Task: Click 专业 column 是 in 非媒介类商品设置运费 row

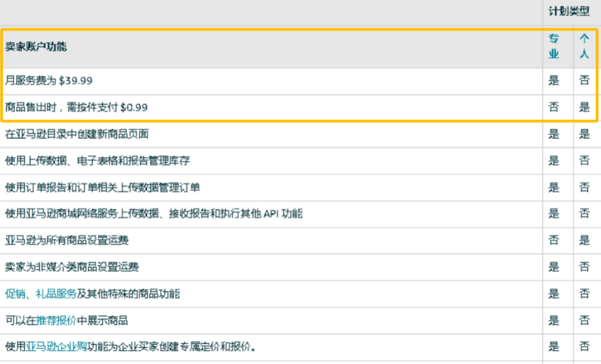Action: [x=554, y=267]
